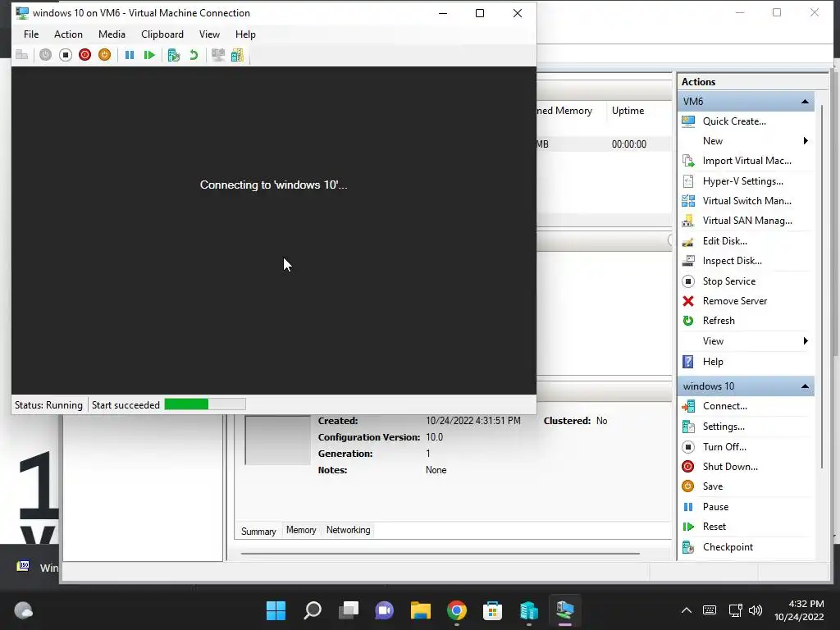Viewport: 840px width, 630px height.
Task: Click Shut Down in Actions pane
Action: 730,467
